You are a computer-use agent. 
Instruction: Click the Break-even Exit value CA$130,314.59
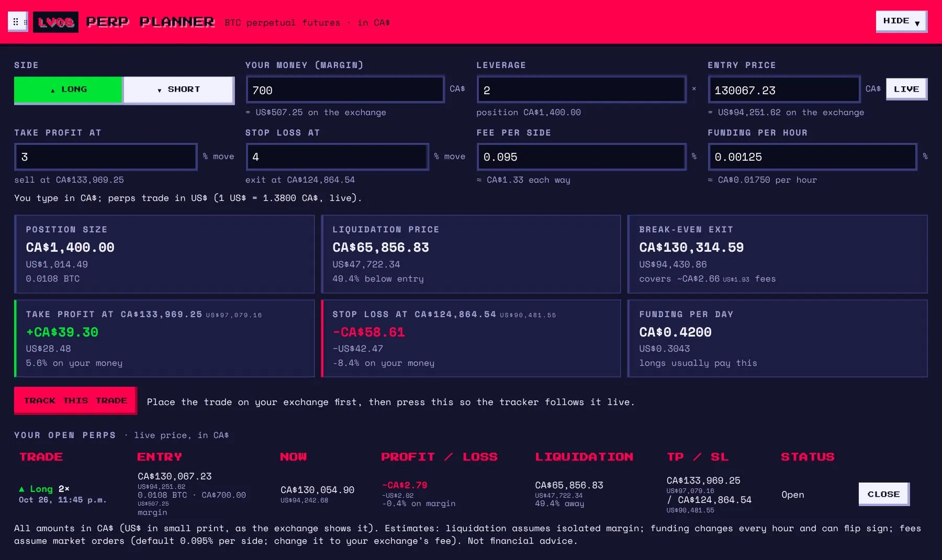pyautogui.click(x=691, y=247)
